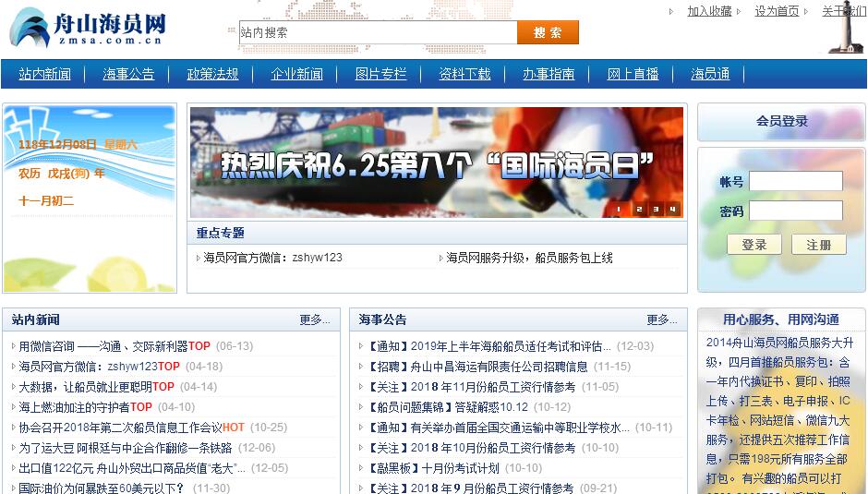The height and width of the screenshot is (494, 868).
Task: Click the 密码 password input field
Action: pyautogui.click(x=795, y=211)
